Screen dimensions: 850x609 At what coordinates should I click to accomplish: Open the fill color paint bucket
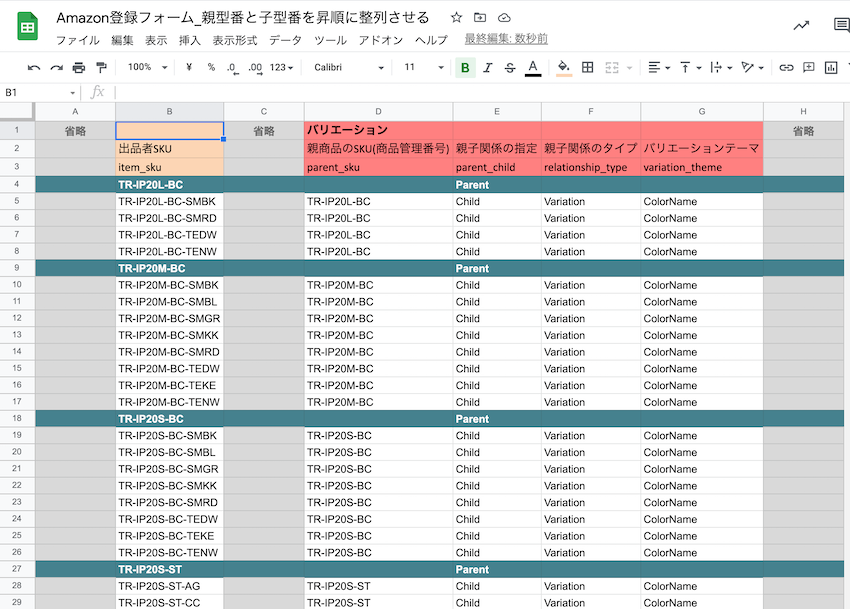click(564, 67)
